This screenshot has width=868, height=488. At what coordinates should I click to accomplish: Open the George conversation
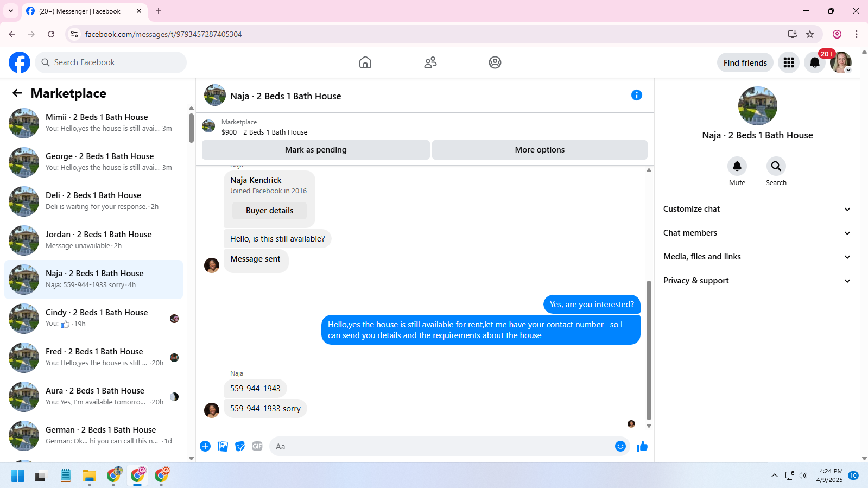pyautogui.click(x=93, y=162)
